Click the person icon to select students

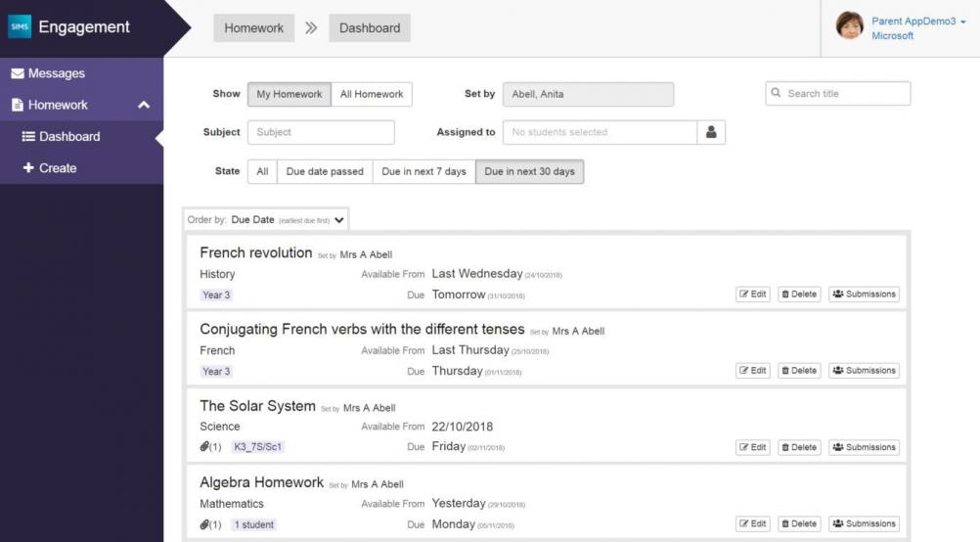pyautogui.click(x=711, y=132)
